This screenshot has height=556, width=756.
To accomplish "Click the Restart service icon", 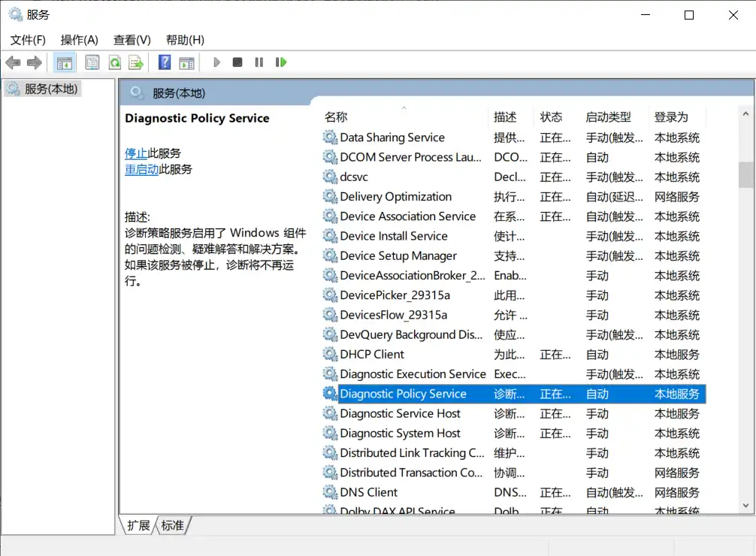I will click(280, 62).
